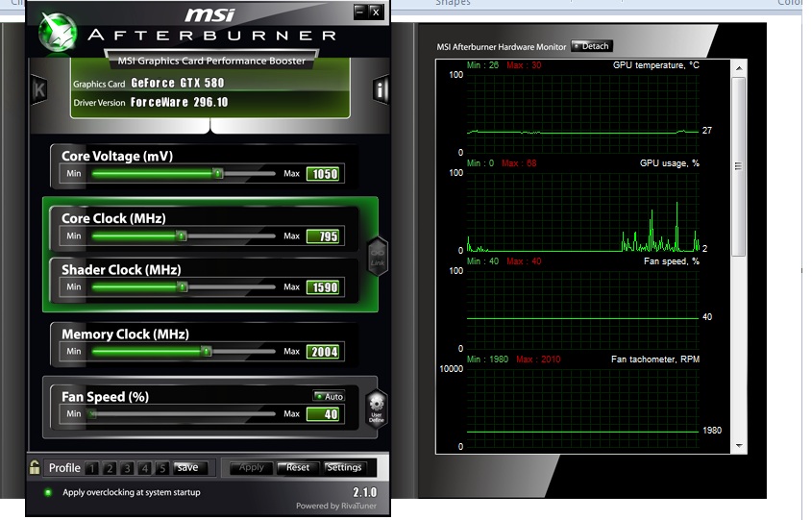This screenshot has width=812, height=520.
Task: Click the Fan speed percent graph
Action: [x=583, y=310]
